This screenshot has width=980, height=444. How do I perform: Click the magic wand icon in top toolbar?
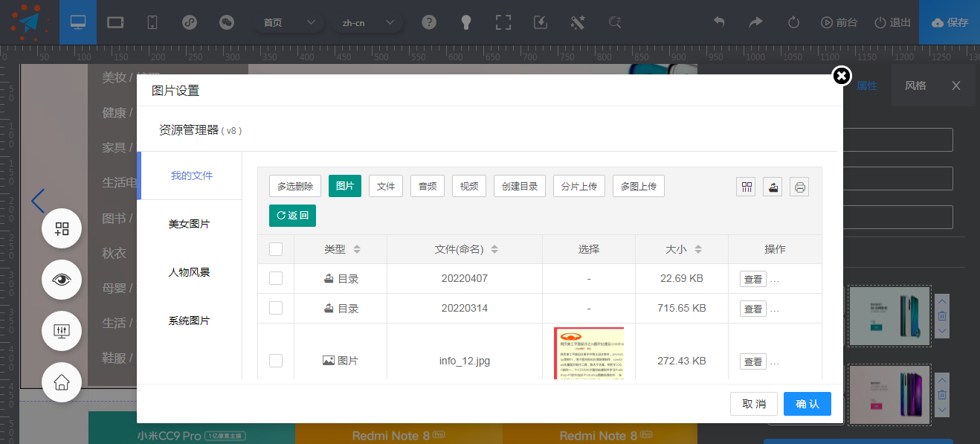(578, 22)
